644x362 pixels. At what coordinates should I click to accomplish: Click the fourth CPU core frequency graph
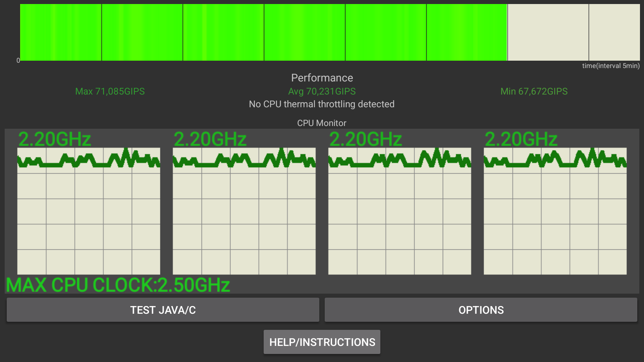pos(555,211)
